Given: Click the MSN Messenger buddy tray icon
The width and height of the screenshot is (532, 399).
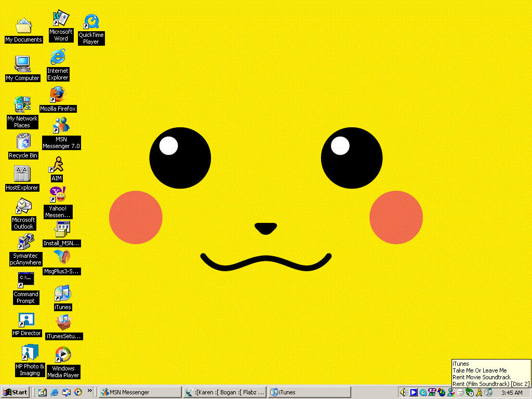Looking at the screenshot, I should pyautogui.click(x=451, y=392).
